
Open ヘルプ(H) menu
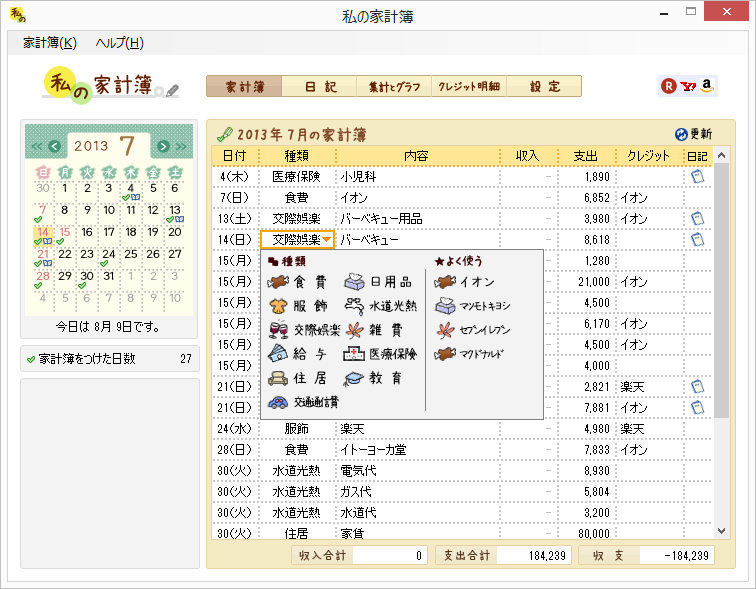(x=119, y=43)
